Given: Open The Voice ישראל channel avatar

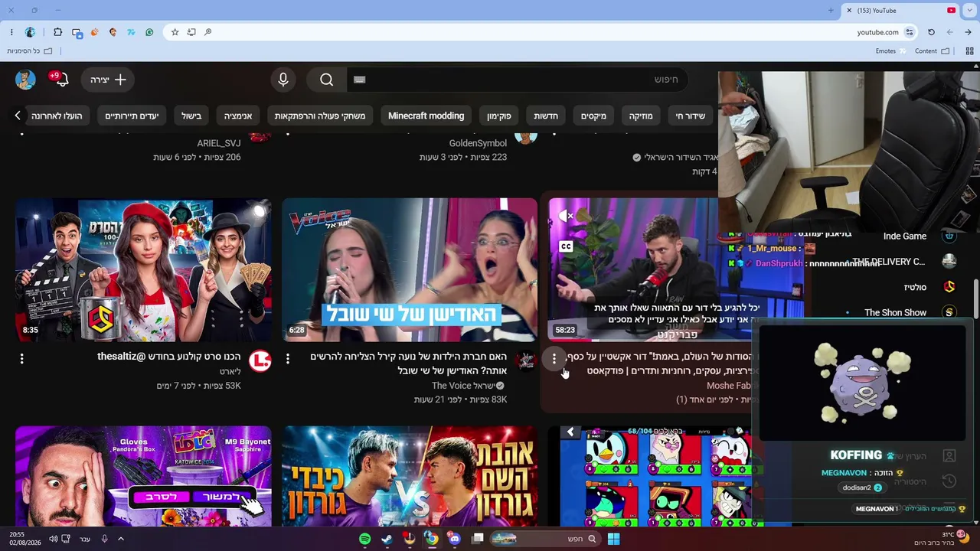Looking at the screenshot, I should tap(526, 361).
